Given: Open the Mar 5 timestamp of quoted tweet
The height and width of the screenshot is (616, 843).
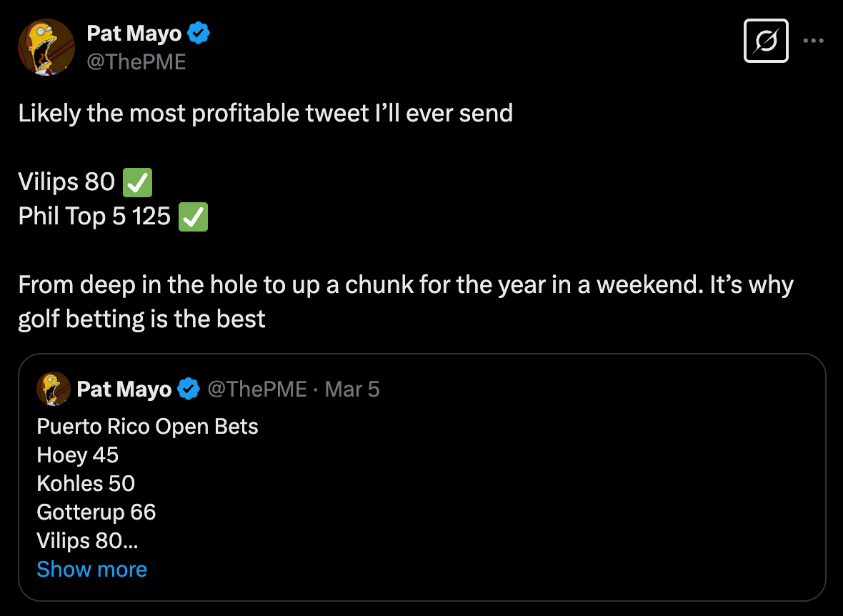Looking at the screenshot, I should coord(352,389).
